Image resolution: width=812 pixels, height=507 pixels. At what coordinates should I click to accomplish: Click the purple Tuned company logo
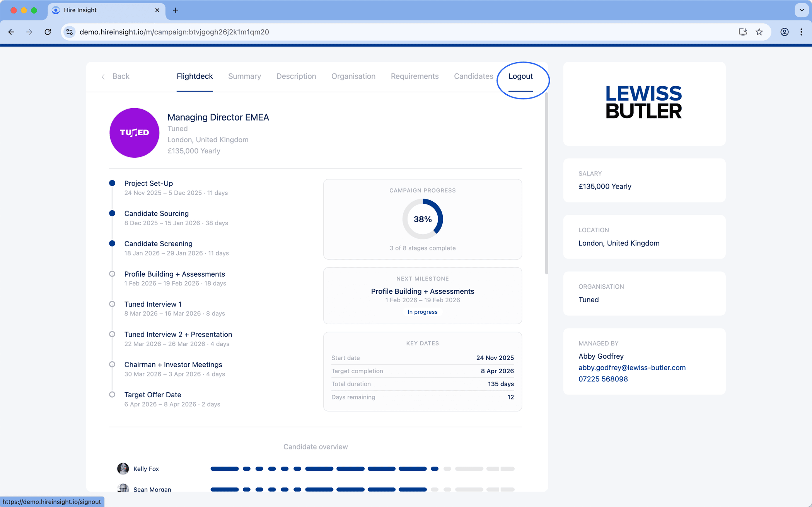[134, 133]
